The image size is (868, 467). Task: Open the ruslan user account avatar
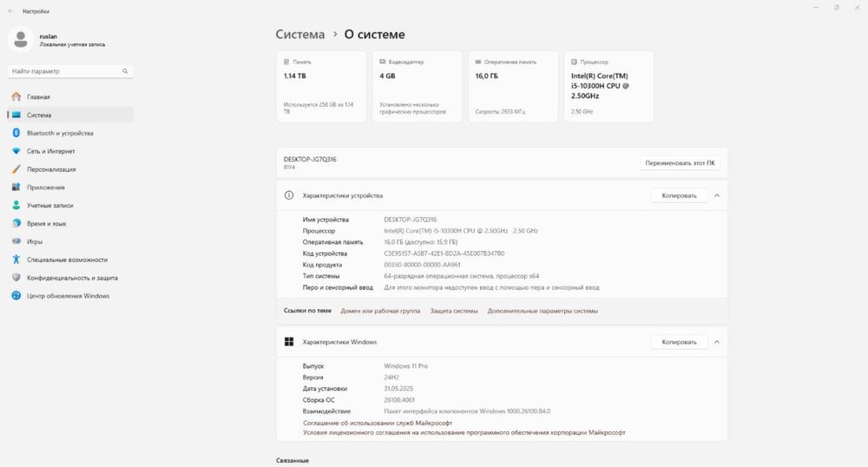21,40
